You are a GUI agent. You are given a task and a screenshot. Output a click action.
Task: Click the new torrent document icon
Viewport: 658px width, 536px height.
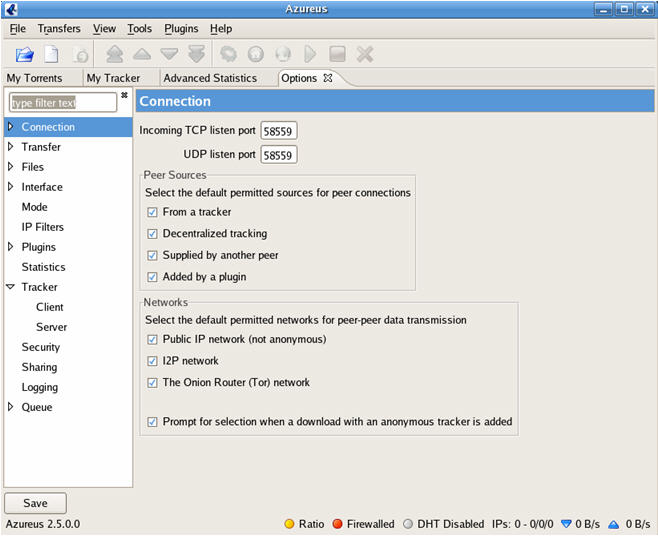51,54
